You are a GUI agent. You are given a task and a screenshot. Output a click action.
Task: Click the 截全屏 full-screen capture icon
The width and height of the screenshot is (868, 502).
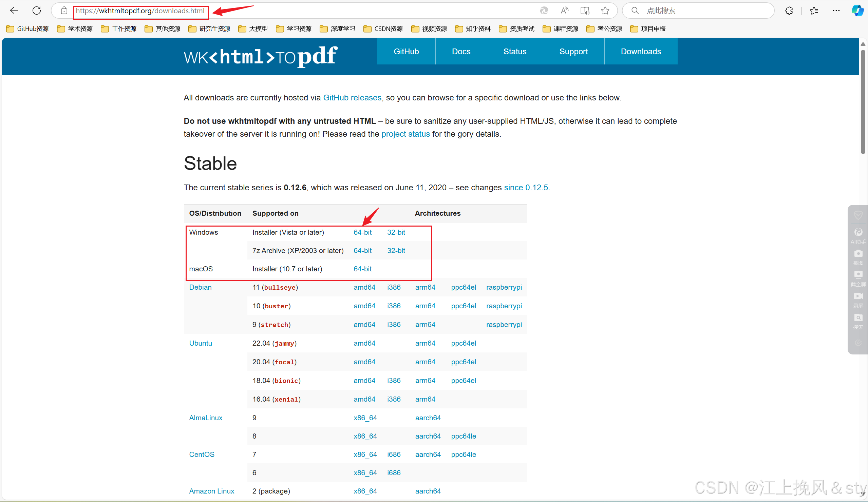pos(858,278)
